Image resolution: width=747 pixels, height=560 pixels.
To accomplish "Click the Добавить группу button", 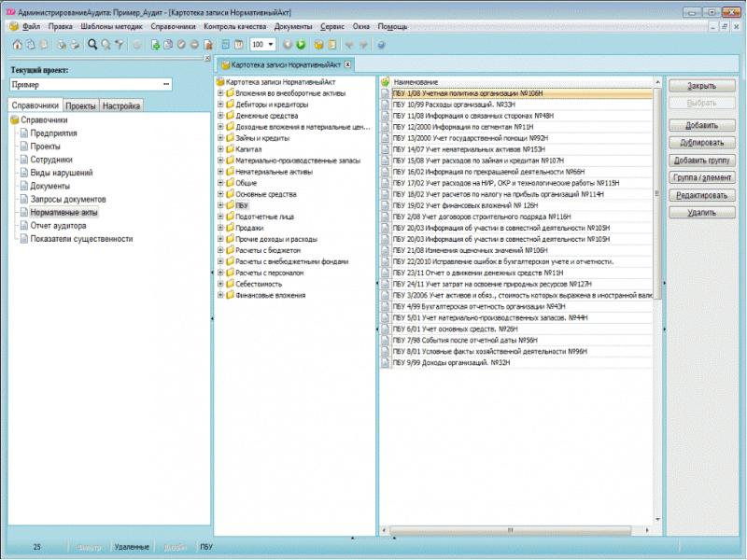I will pos(701,161).
